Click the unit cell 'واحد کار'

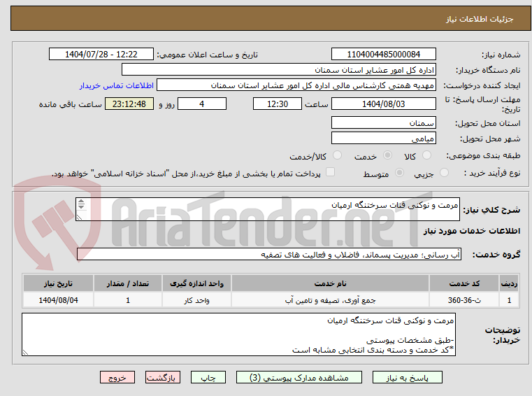[196, 300]
